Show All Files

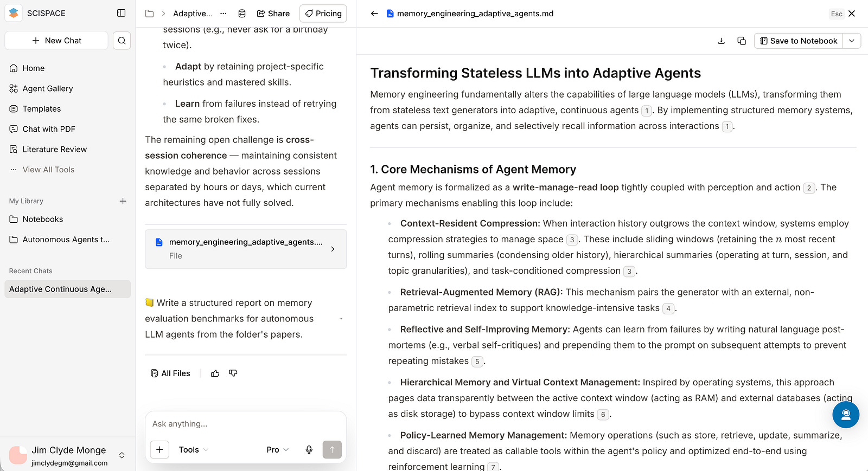(170, 373)
